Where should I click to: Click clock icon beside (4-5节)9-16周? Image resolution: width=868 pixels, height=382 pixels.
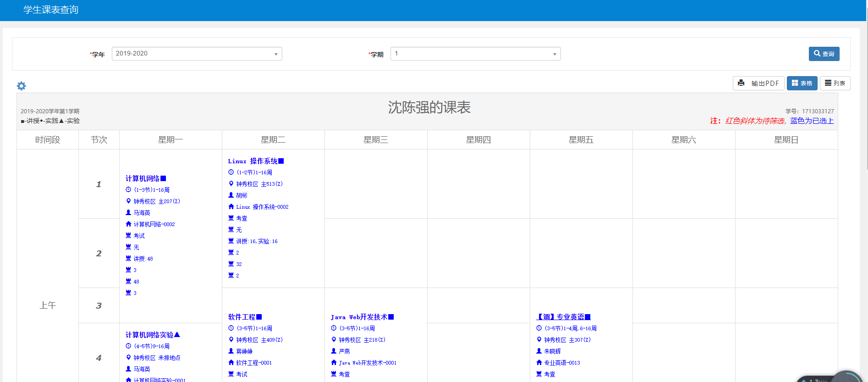click(128, 346)
